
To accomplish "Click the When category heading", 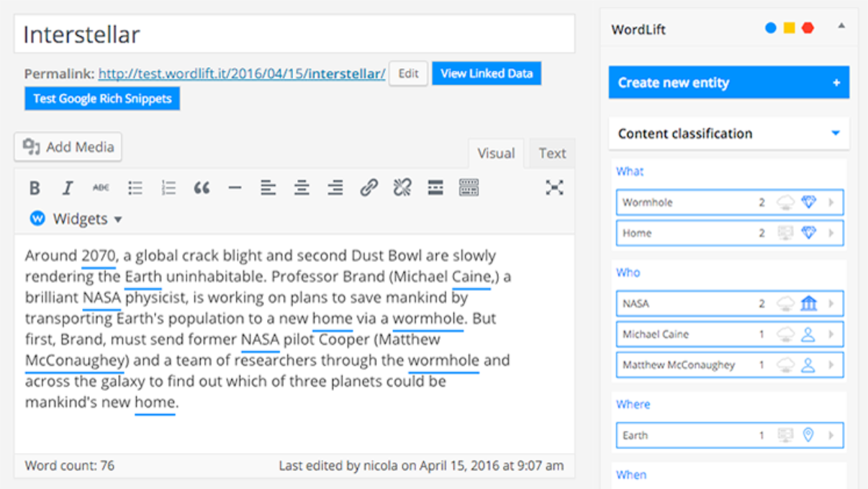I will point(631,475).
